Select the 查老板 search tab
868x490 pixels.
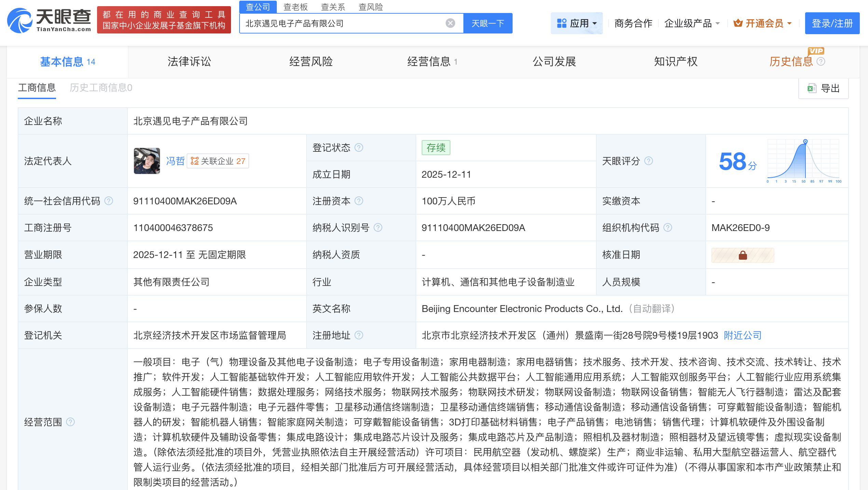(x=295, y=7)
